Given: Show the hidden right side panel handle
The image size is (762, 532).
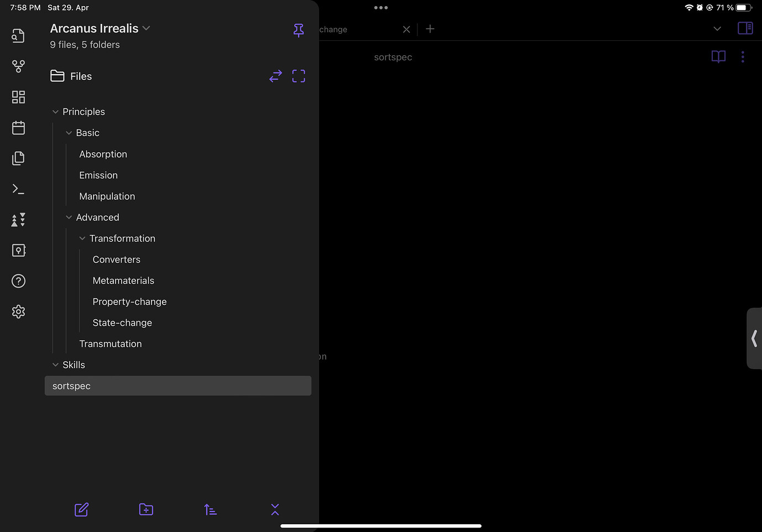Looking at the screenshot, I should coord(754,338).
